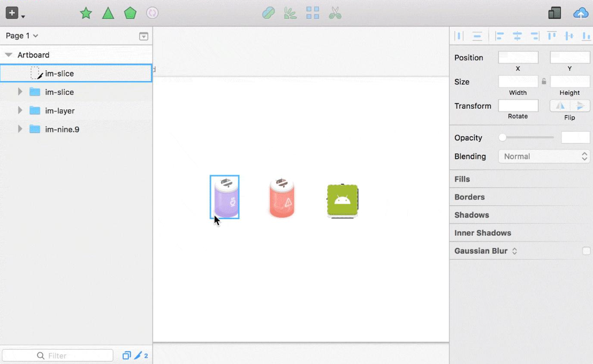Select the im-nine.9 group name
Screen dimensions: 593x364
(62, 129)
